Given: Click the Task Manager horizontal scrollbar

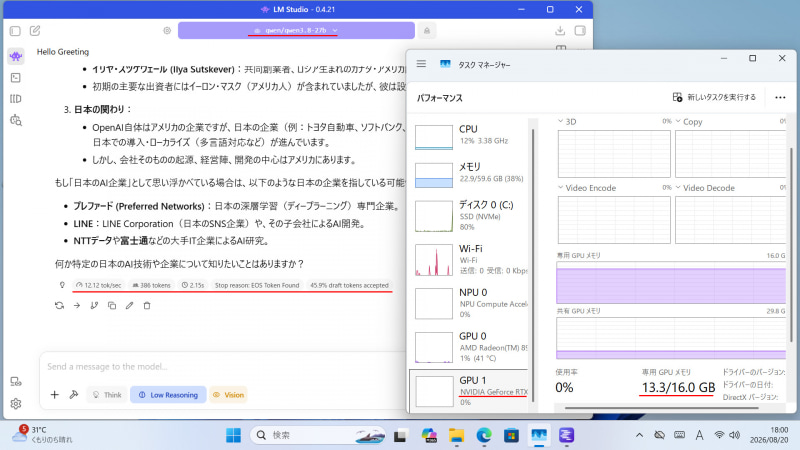Looking at the screenshot, I should 662,408.
